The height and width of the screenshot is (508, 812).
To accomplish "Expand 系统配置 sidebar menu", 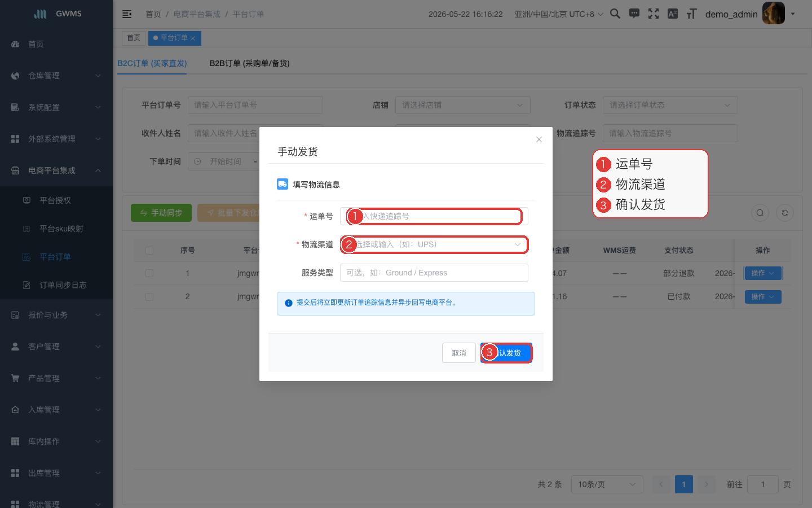I will (x=56, y=107).
